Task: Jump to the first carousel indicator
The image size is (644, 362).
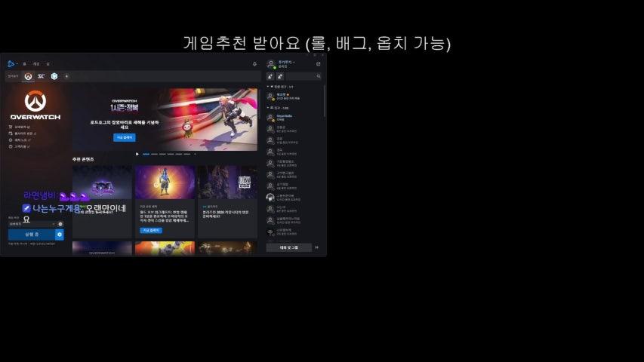Action: [x=146, y=154]
